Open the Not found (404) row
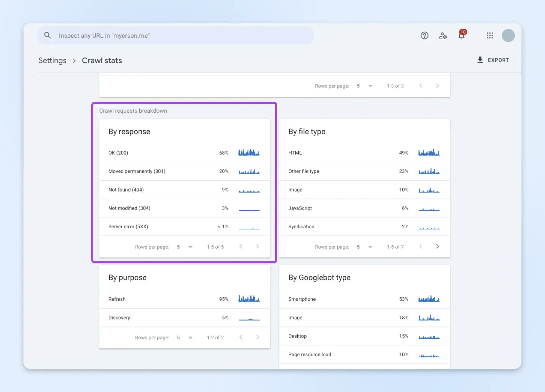Viewport: 545px width, 392px height. tap(184, 190)
